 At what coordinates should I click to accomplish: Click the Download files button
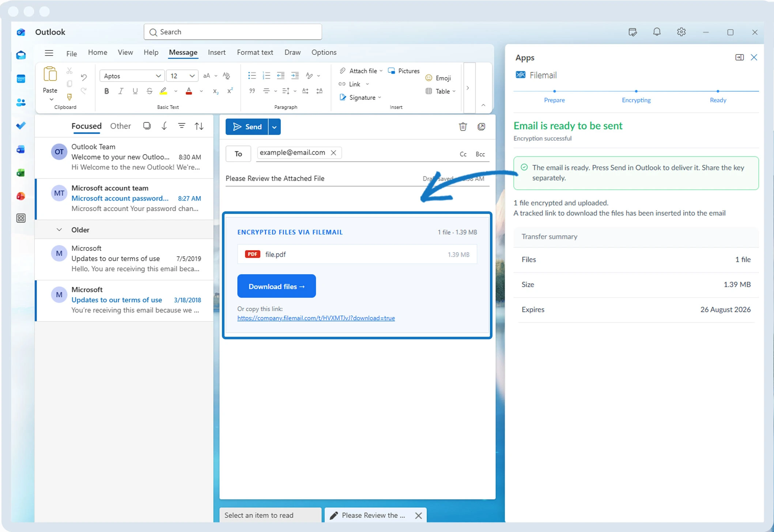coord(276,286)
